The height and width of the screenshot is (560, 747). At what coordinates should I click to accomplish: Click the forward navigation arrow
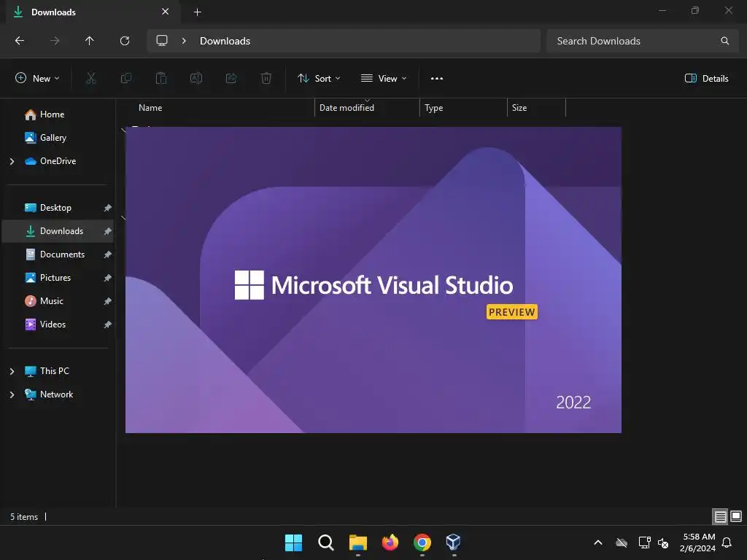pyautogui.click(x=55, y=41)
